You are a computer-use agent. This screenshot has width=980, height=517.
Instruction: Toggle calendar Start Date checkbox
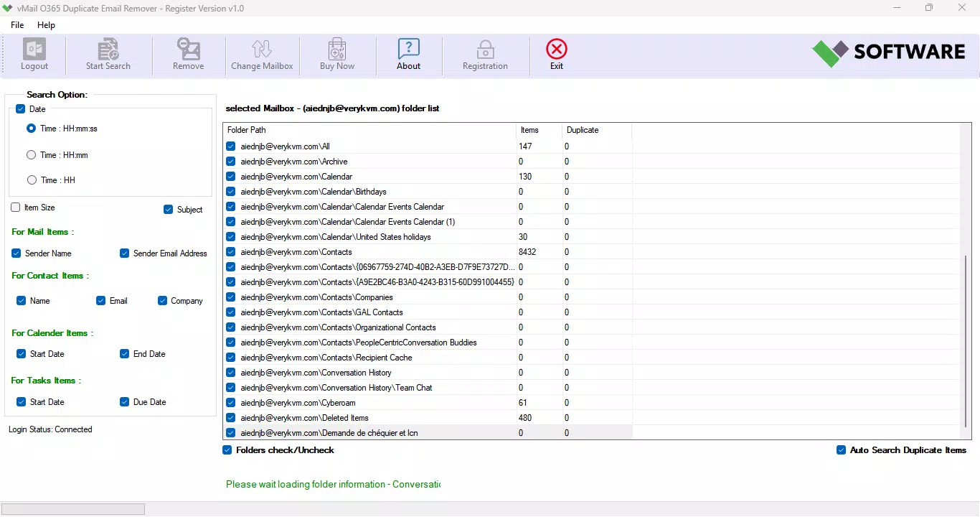pos(21,354)
